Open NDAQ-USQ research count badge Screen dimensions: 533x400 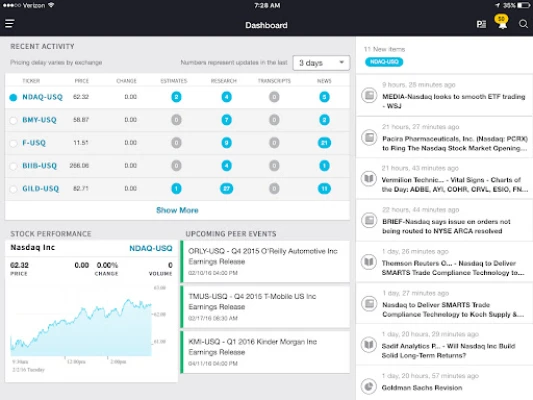click(226, 97)
